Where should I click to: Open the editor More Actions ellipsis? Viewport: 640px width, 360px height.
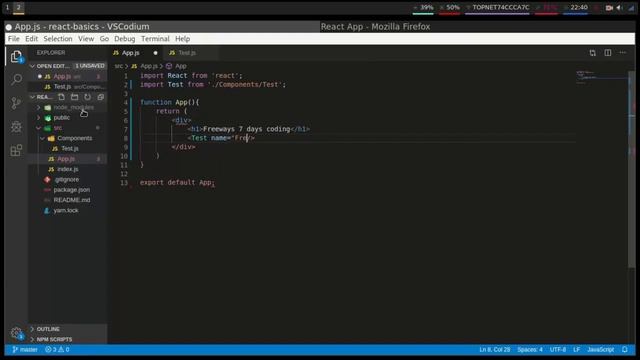pos(622,53)
